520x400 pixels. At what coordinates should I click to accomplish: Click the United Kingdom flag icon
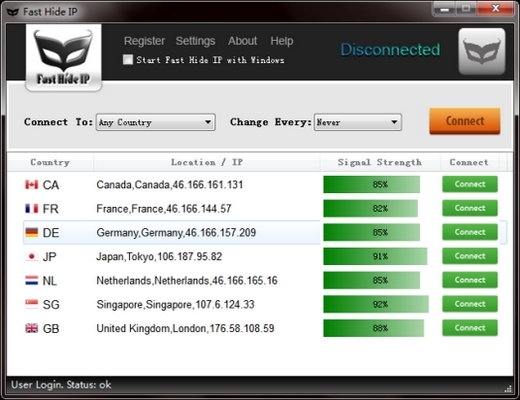32,328
